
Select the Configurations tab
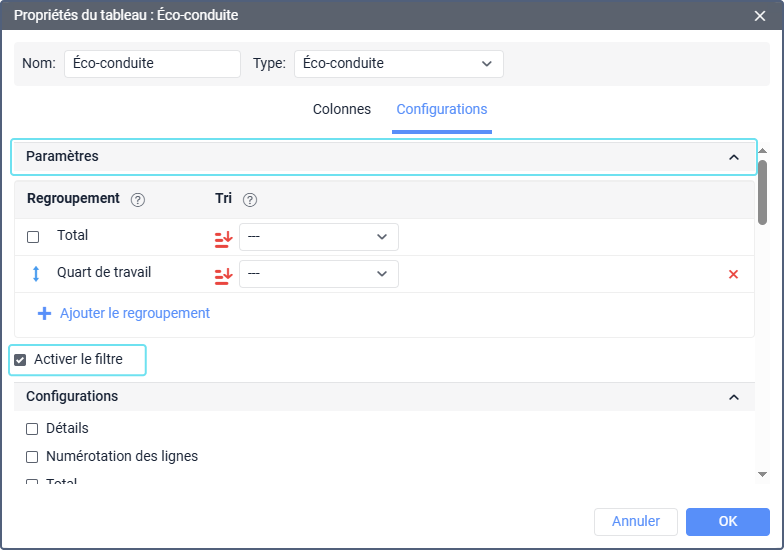[442, 110]
